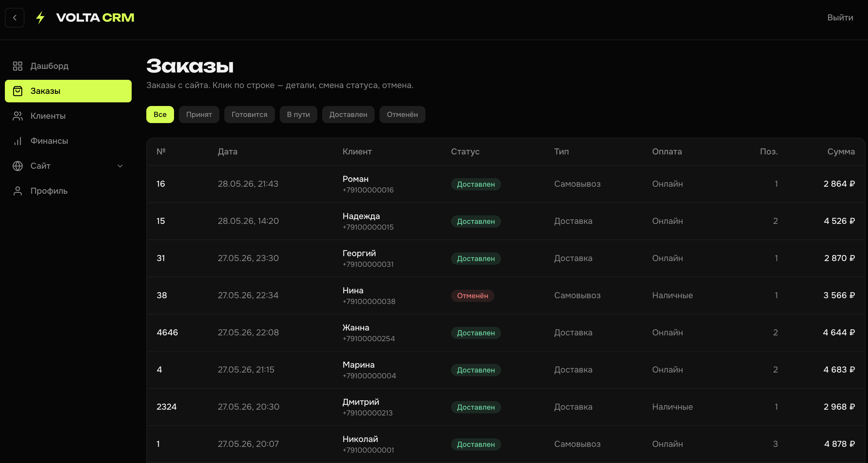Open Заказы in the sidebar
The image size is (868, 463).
68,91
